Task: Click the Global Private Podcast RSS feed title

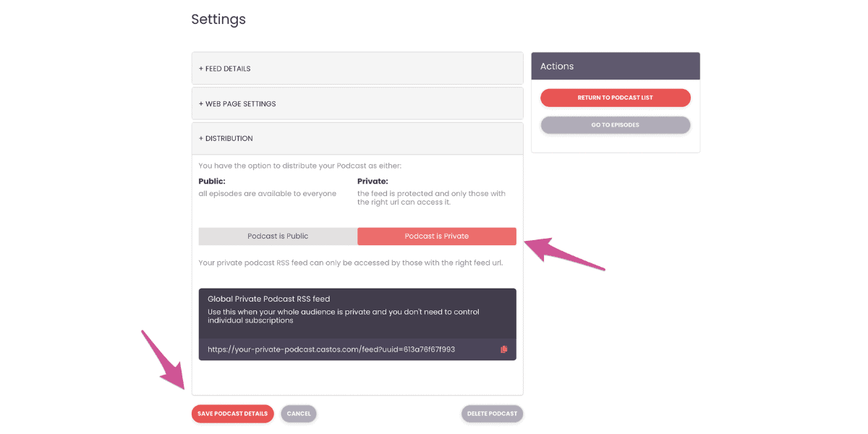Action: 269,299
